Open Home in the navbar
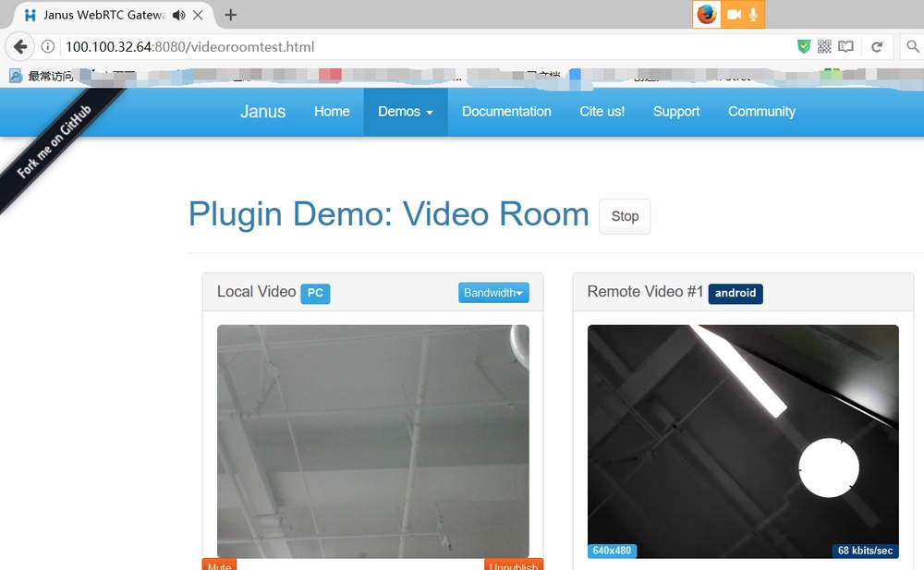 (x=332, y=112)
